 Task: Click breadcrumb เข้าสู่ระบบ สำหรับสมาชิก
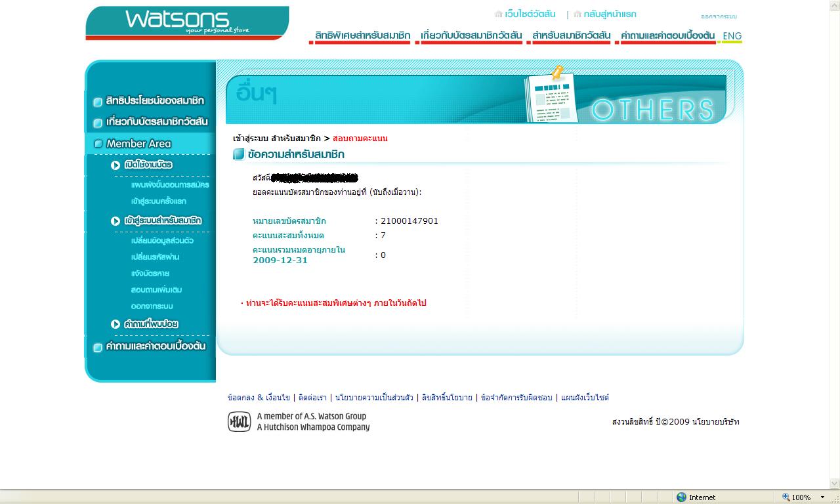point(277,138)
